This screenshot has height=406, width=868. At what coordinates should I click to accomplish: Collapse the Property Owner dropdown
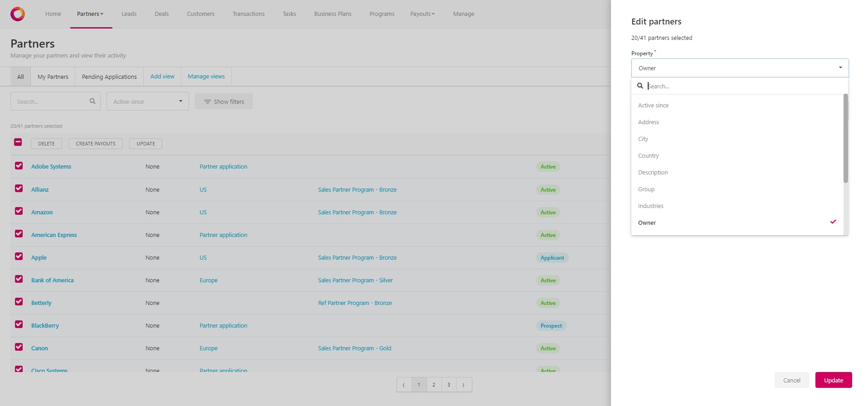tap(740, 68)
